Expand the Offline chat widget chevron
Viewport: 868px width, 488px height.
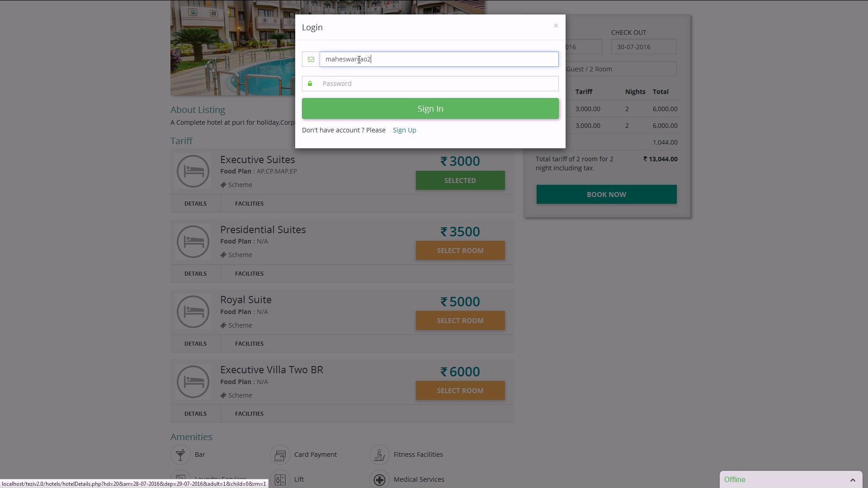click(852, 480)
